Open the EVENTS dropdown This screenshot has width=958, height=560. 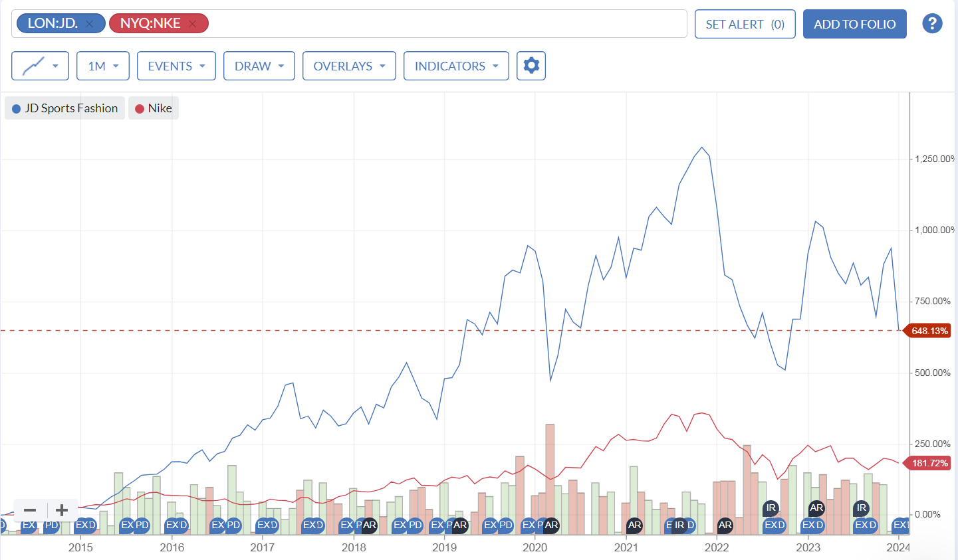(176, 66)
